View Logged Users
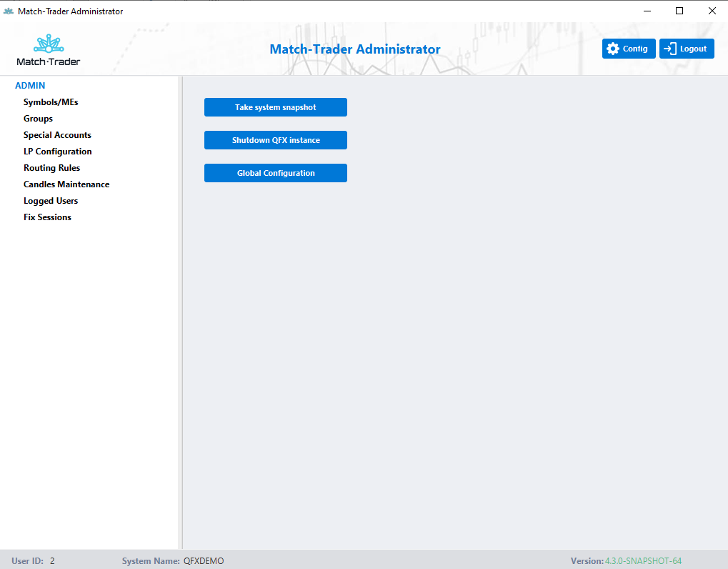Viewport: 728px width, 569px height. click(51, 201)
